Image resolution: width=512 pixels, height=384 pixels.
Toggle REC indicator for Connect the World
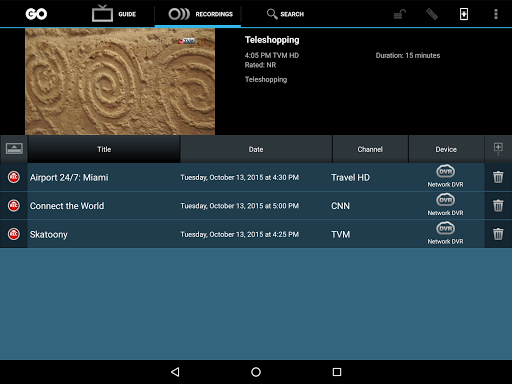click(x=14, y=205)
